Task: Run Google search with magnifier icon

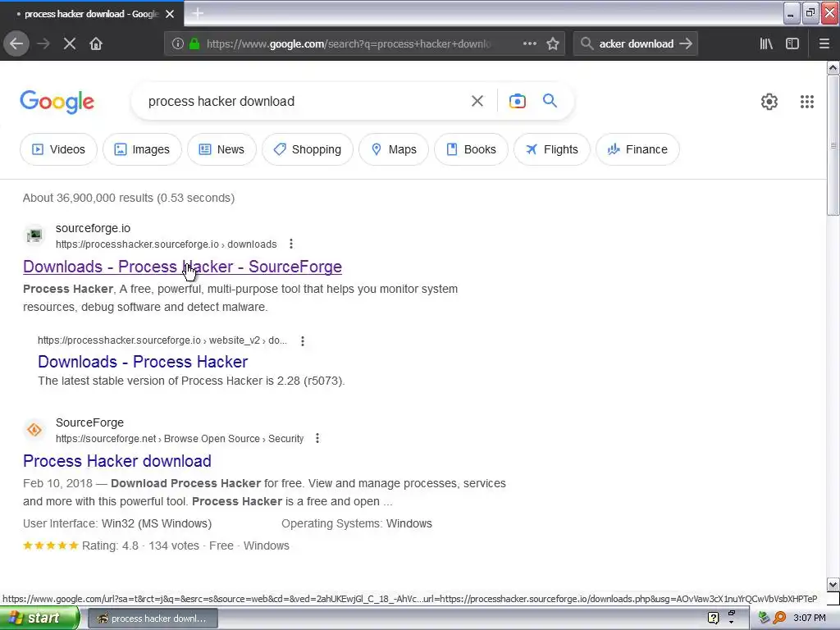Action: click(550, 101)
